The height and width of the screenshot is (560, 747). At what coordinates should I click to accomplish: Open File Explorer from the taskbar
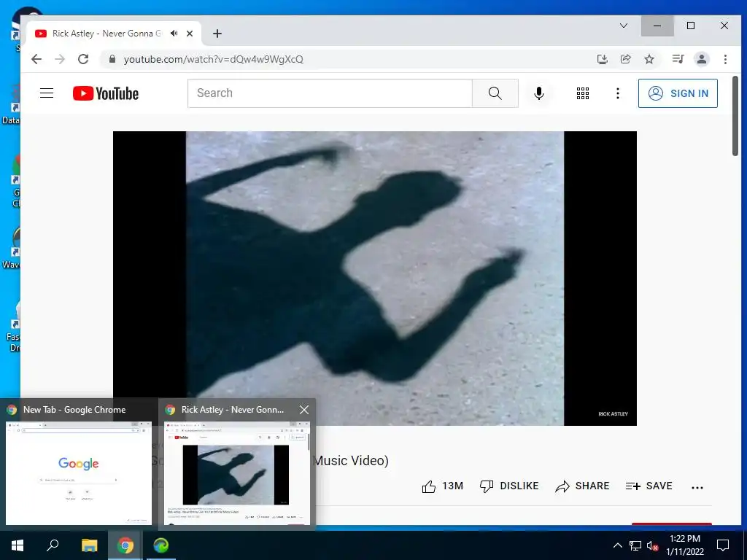click(x=89, y=545)
